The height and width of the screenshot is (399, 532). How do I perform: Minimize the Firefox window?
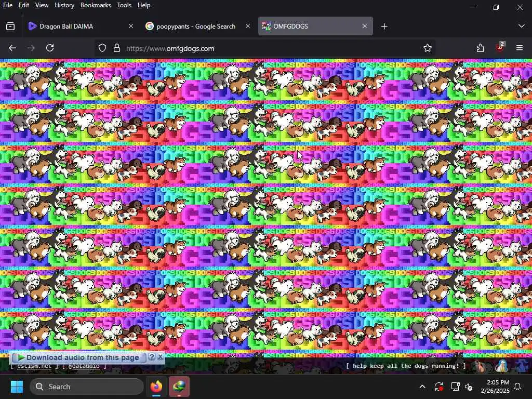coord(472,7)
